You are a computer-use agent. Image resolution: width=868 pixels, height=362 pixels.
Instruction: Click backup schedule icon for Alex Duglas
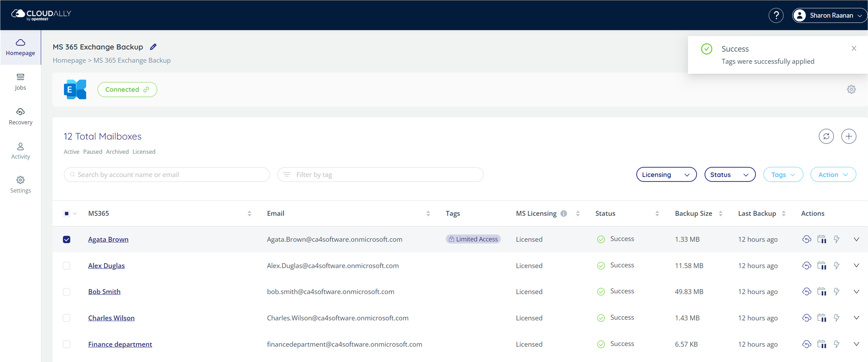tap(822, 265)
